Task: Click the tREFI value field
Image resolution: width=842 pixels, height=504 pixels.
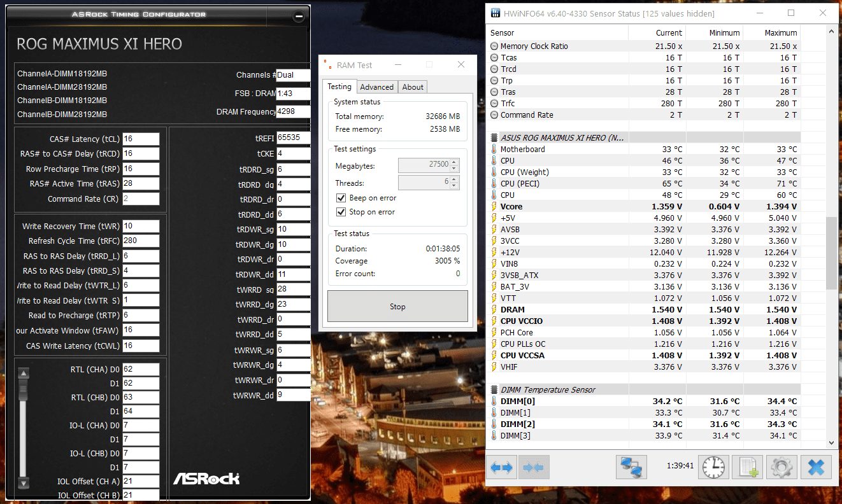Action: point(293,137)
